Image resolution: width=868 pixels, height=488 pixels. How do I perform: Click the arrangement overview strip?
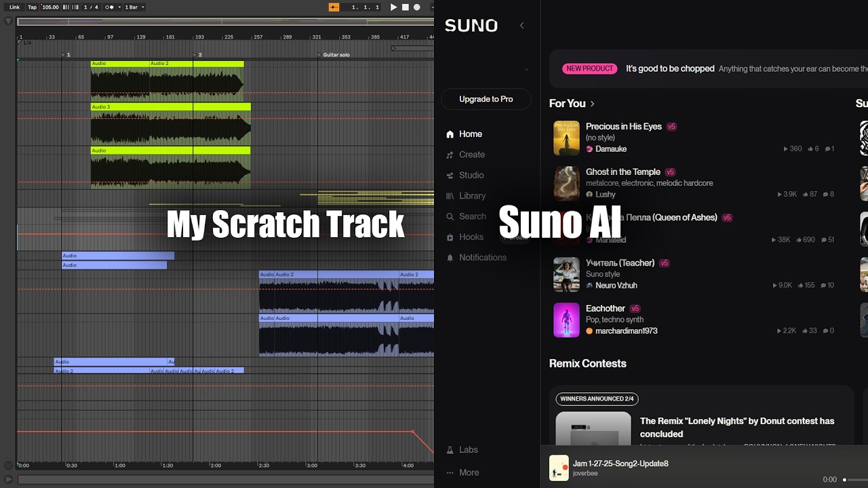pyautogui.click(x=225, y=21)
